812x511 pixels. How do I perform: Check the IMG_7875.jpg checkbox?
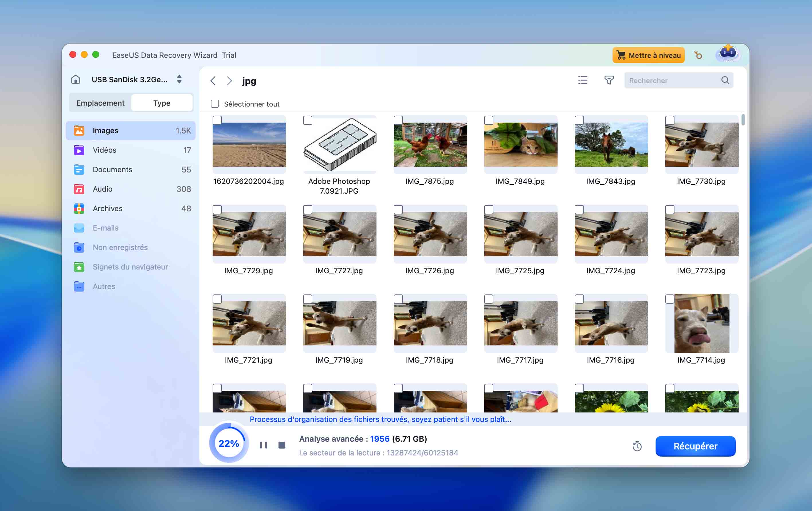(399, 120)
